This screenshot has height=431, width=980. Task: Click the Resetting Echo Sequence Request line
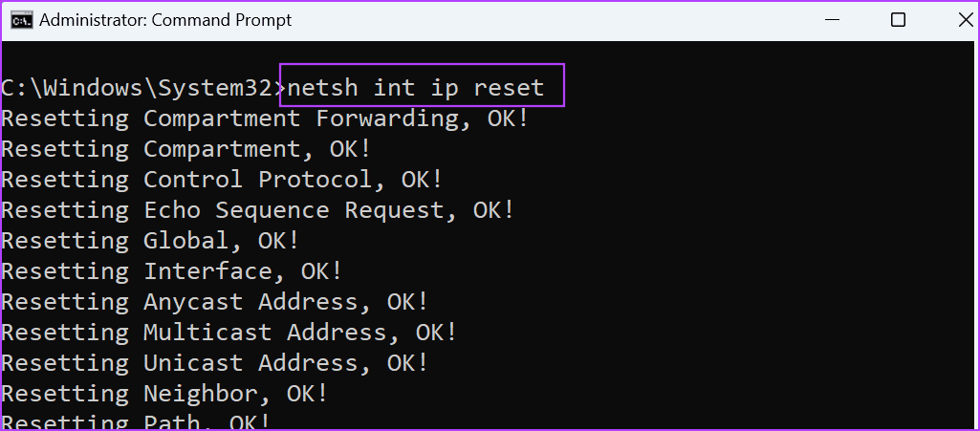257,210
